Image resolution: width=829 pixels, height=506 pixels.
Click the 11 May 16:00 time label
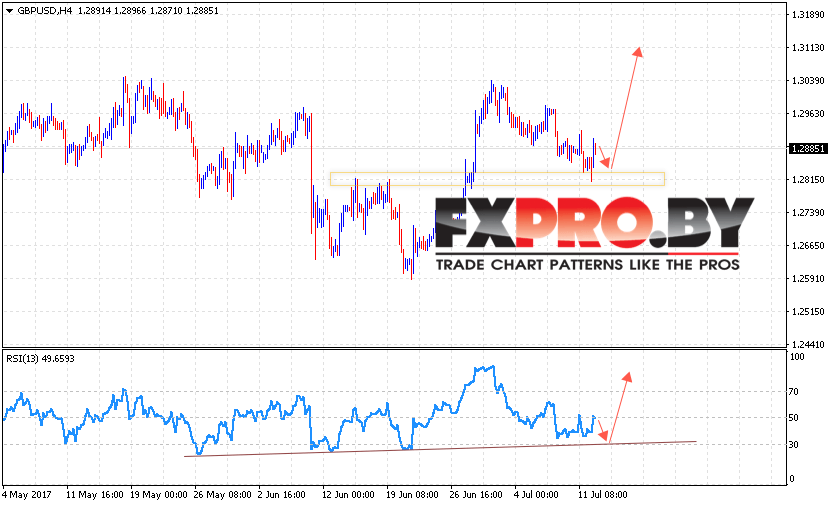(x=95, y=495)
